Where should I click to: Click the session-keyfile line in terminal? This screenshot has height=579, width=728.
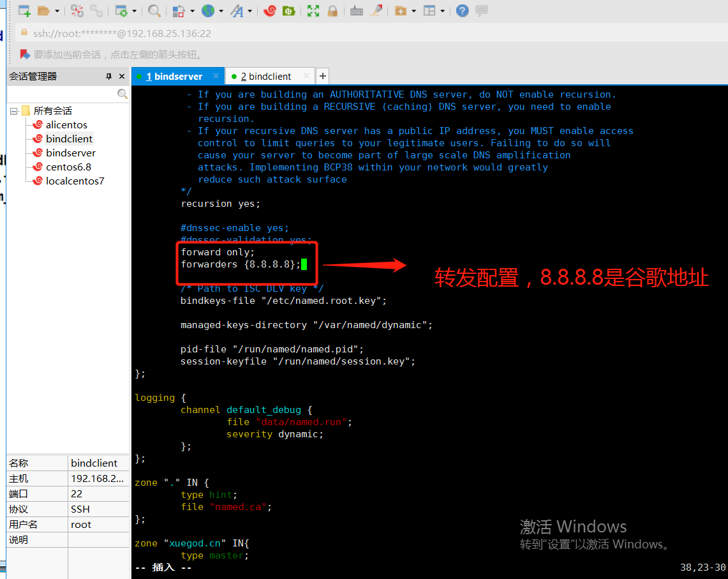click(x=297, y=361)
